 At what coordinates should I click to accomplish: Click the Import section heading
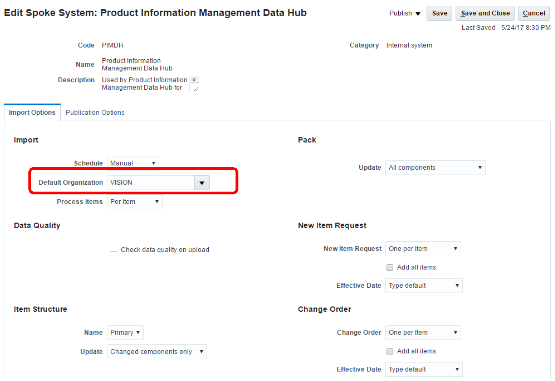[26, 140]
